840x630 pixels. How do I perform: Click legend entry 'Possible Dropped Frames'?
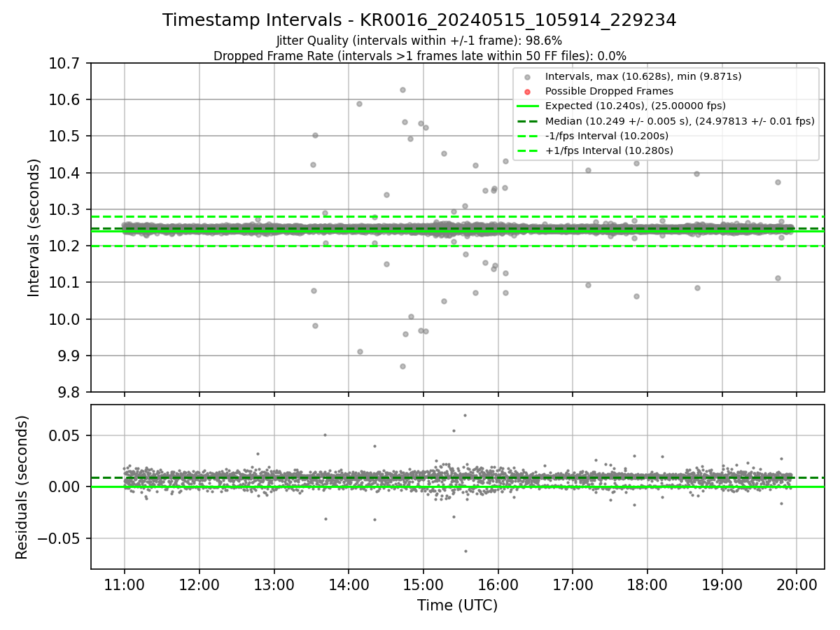(609, 91)
